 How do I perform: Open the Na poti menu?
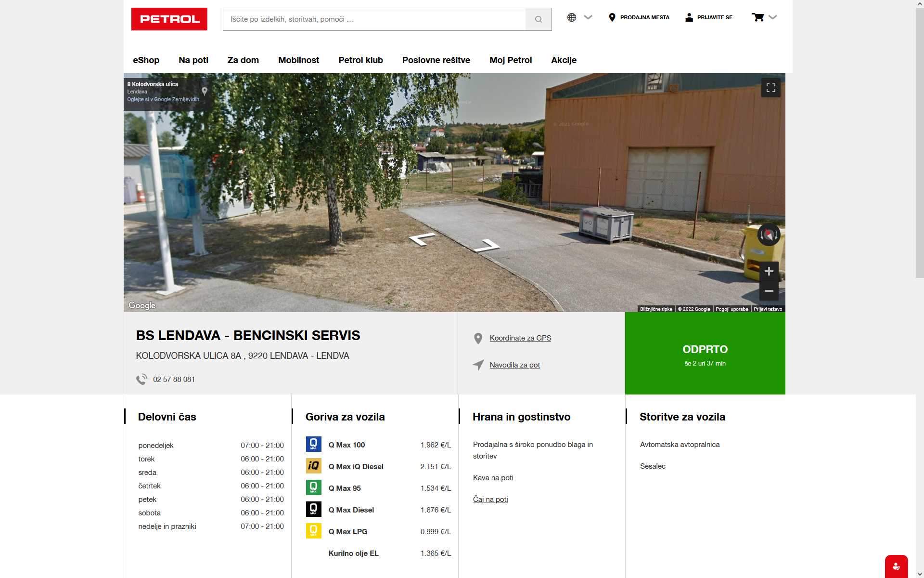(193, 60)
